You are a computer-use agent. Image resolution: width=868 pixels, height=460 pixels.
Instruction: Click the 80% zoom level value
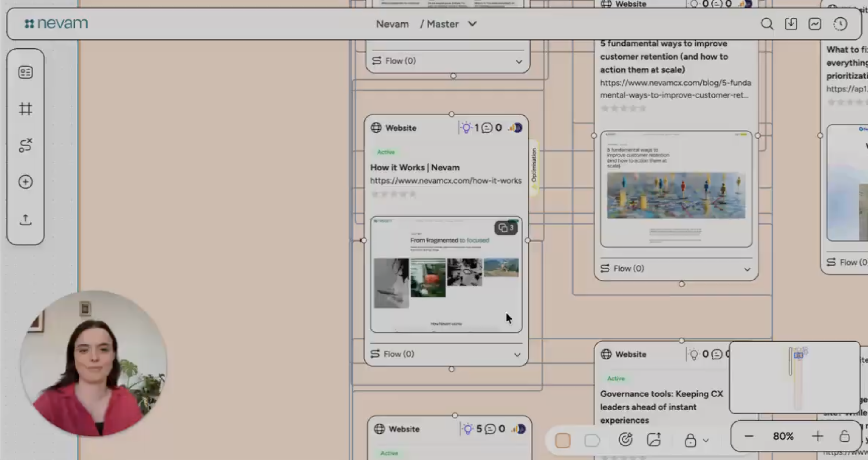click(783, 436)
